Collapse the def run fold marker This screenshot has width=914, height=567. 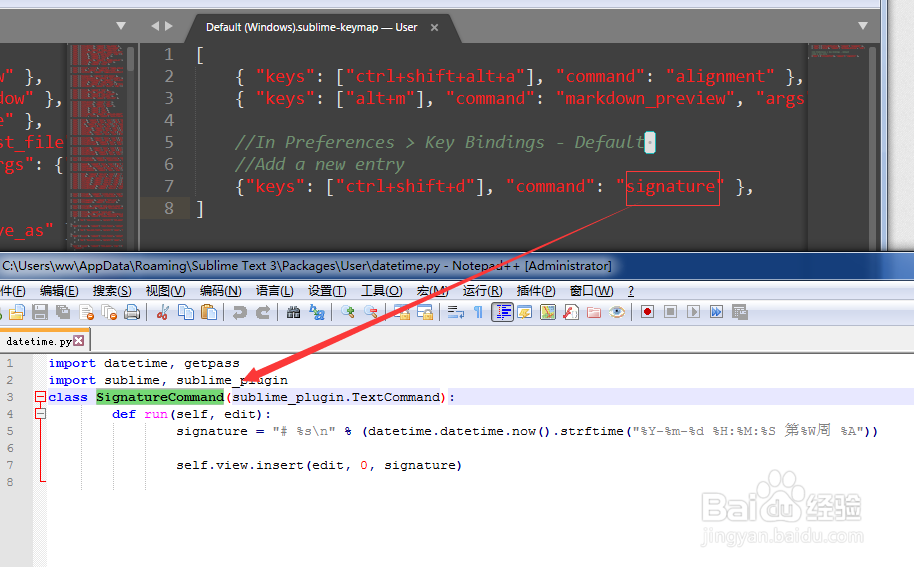[40, 414]
